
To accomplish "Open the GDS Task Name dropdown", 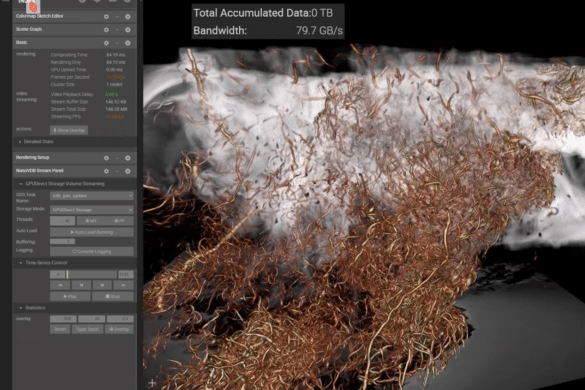I will point(92,196).
